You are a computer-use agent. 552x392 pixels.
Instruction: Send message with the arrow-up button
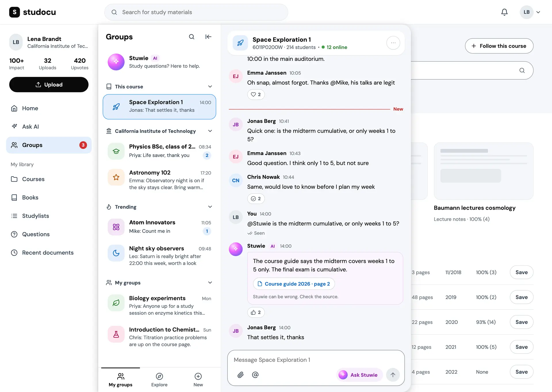pos(393,375)
